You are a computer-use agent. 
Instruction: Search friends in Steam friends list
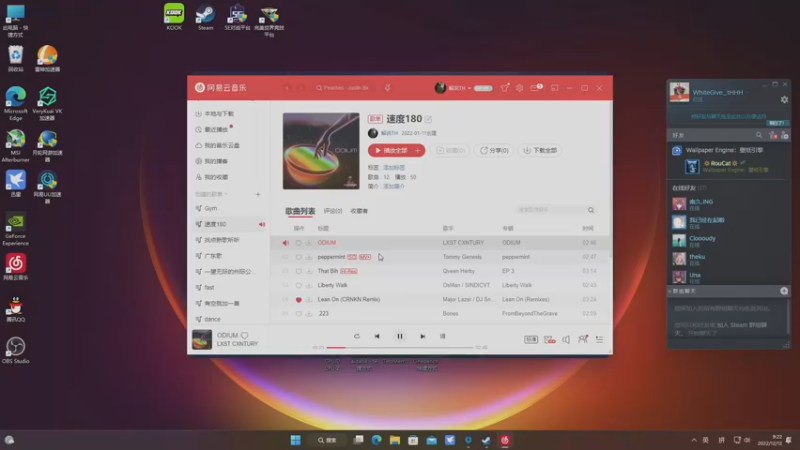759,135
